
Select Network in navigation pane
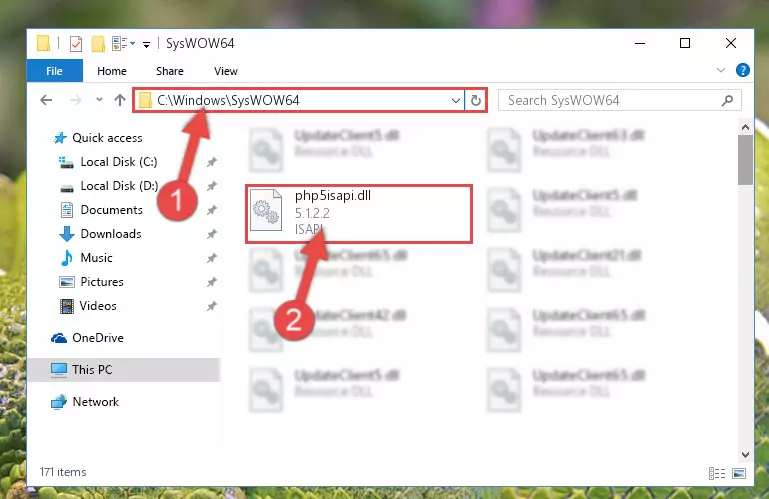coord(95,402)
